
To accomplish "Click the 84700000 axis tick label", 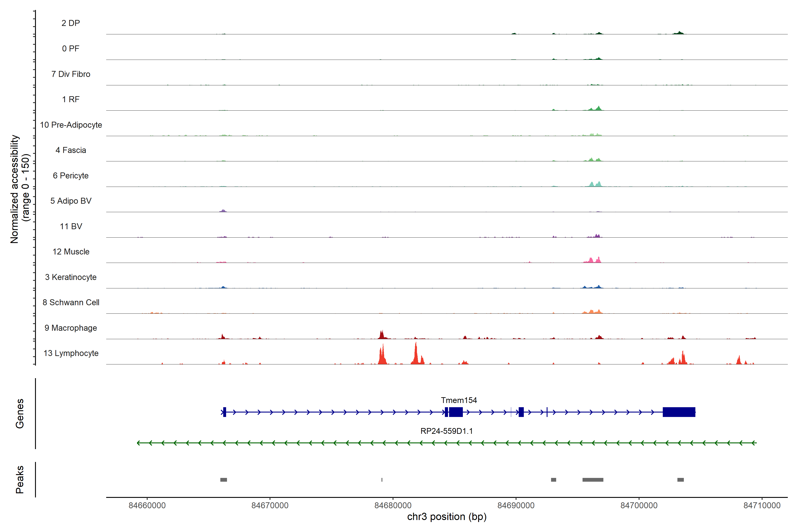I will (x=639, y=506).
